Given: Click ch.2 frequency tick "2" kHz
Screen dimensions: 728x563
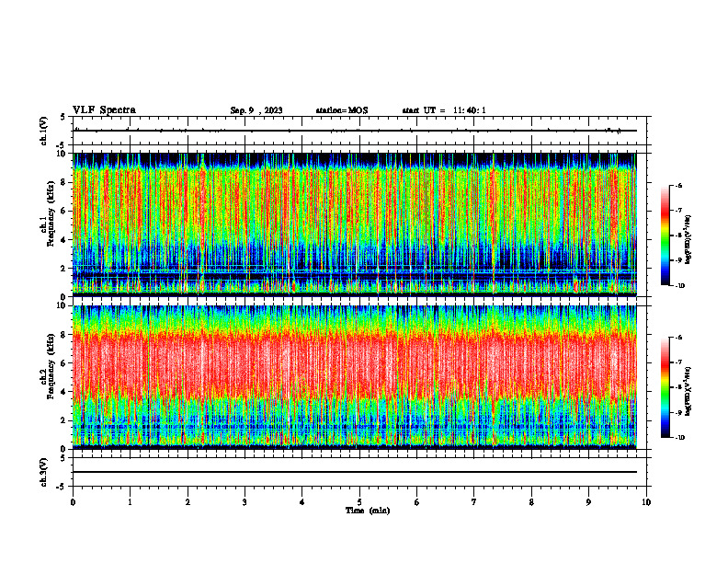Looking at the screenshot, I should tap(64, 420).
